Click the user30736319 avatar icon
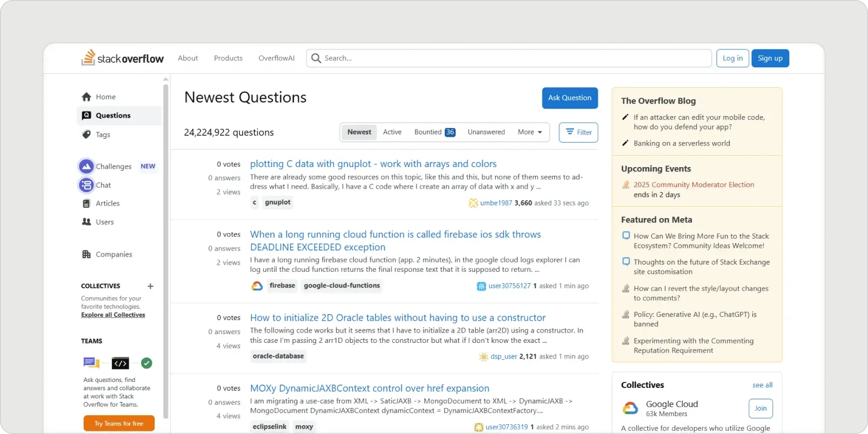 point(478,427)
